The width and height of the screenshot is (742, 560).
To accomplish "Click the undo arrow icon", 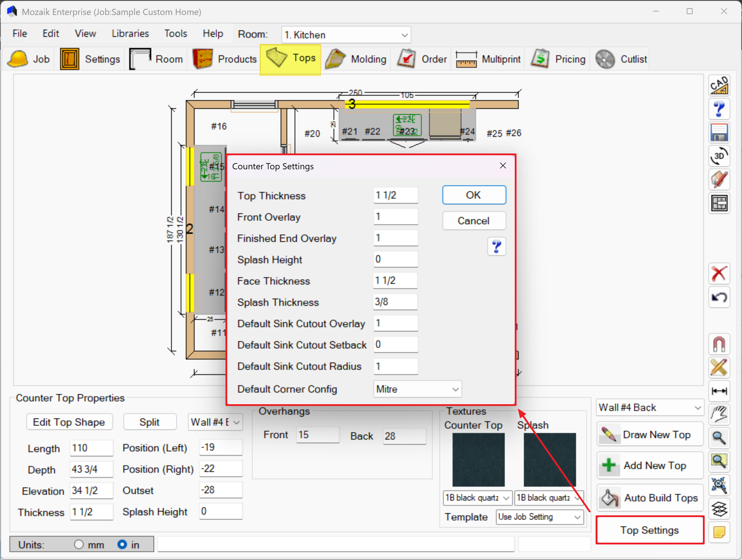I will 719,297.
